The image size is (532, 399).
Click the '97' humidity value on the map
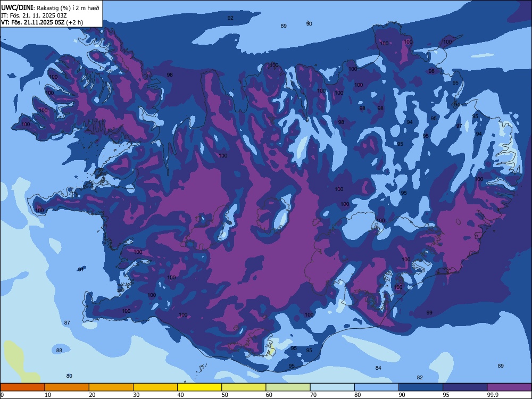(459, 126)
